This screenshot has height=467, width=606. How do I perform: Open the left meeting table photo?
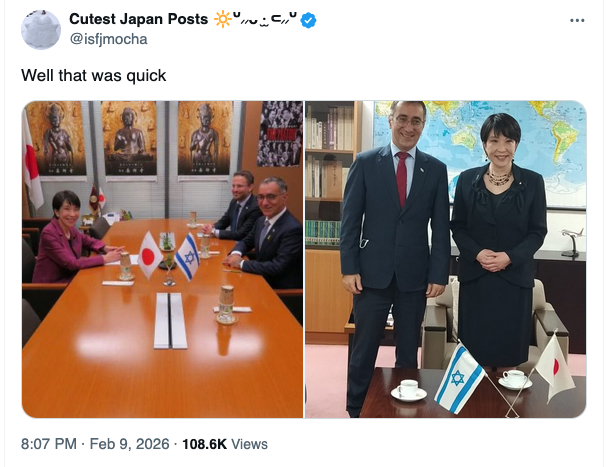[x=162, y=259]
